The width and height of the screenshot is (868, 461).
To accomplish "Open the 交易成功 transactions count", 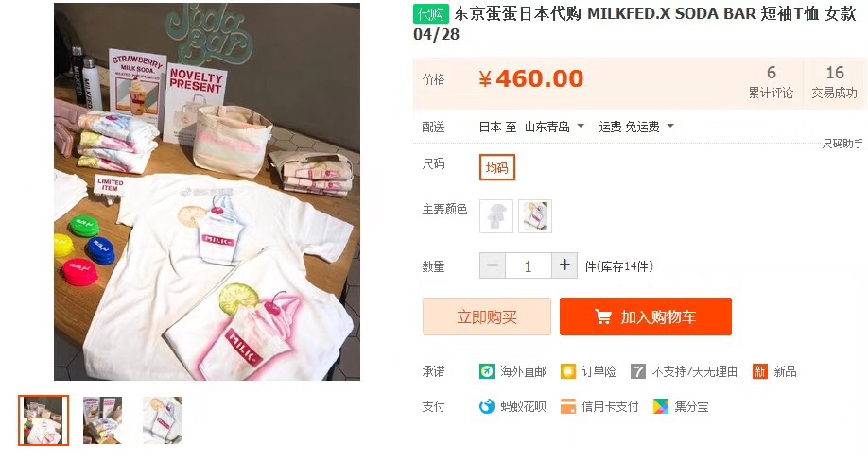I will point(834,82).
